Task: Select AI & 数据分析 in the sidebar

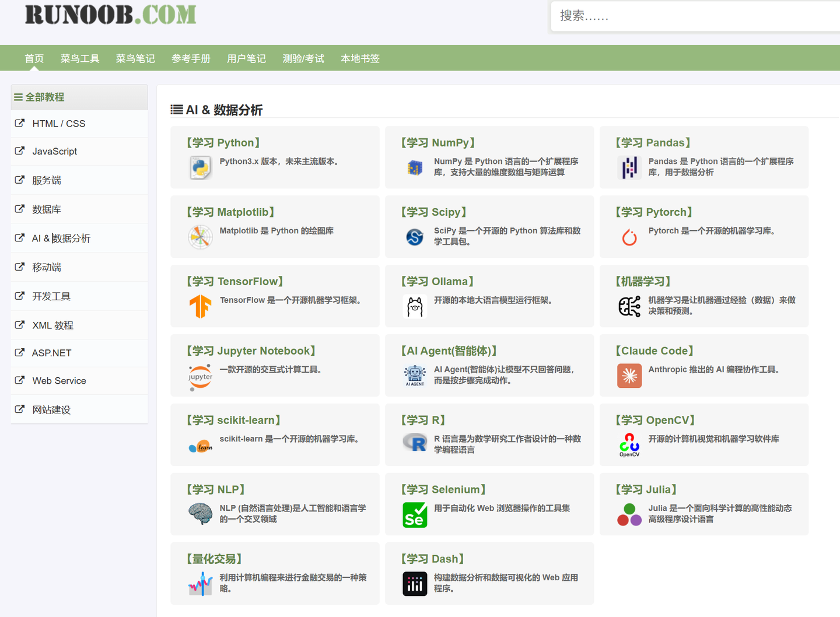Action: [79, 238]
